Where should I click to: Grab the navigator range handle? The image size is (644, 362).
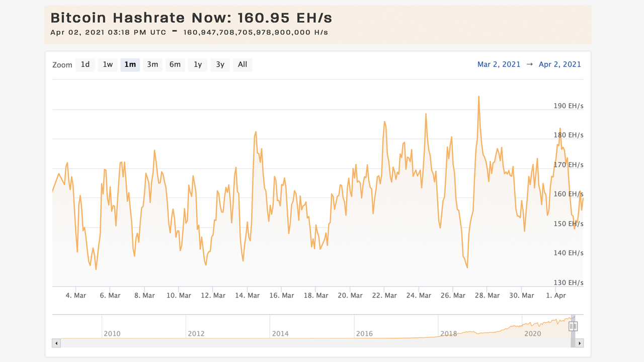(573, 326)
